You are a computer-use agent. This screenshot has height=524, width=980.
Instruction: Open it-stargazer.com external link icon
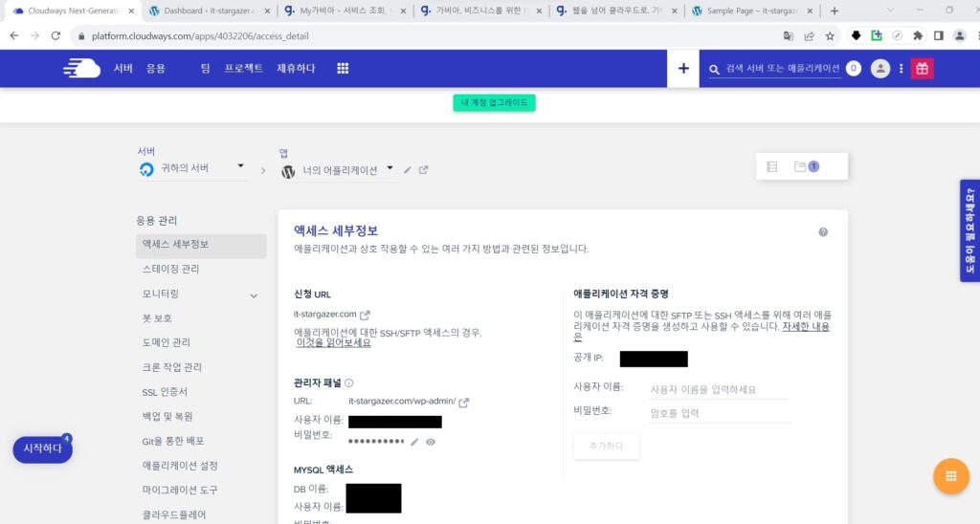coord(365,315)
